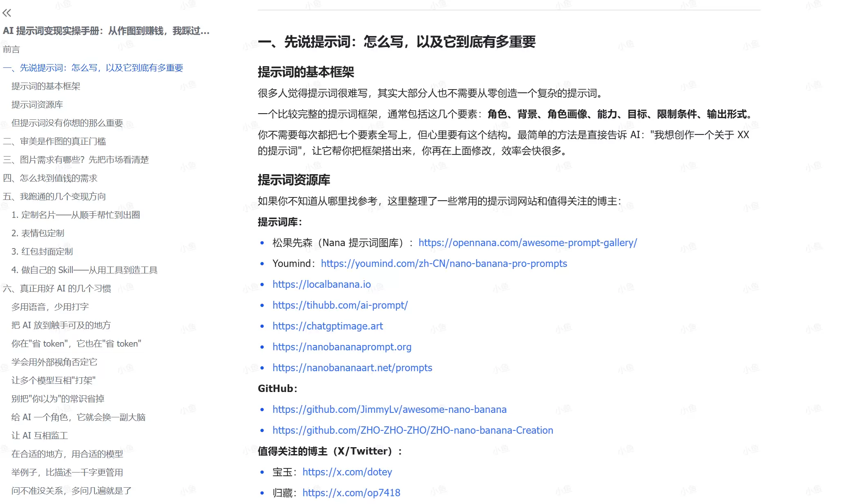
Task: Click the article title AI 提示词变现实操手册
Action: coord(106,31)
